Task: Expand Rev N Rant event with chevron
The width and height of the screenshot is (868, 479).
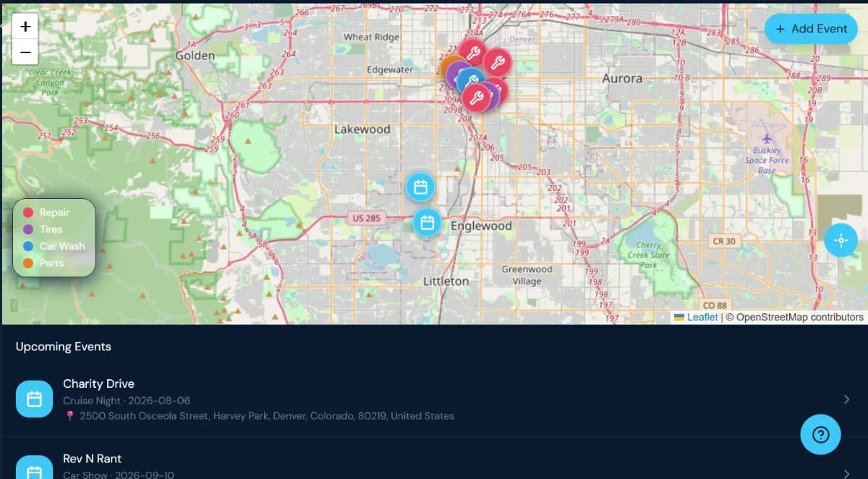Action: coord(847,473)
